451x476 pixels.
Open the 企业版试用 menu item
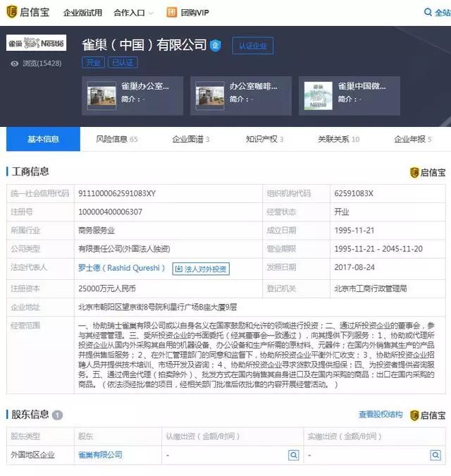pyautogui.click(x=82, y=13)
